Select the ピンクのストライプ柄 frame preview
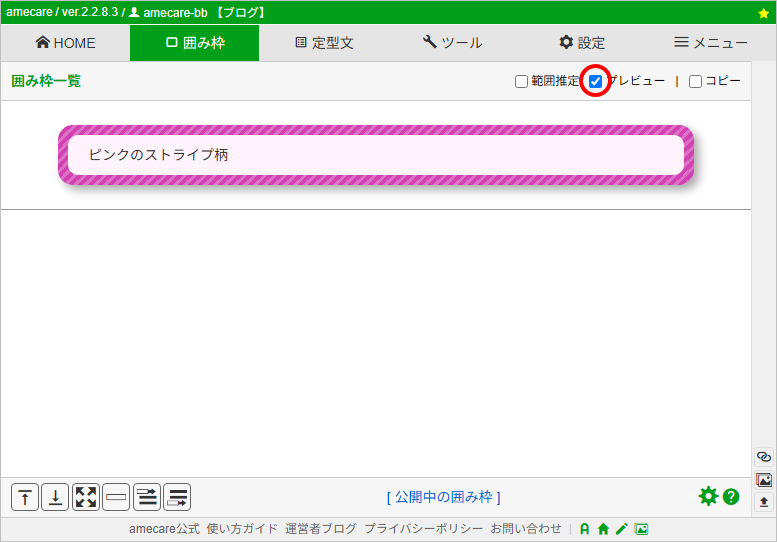 coord(376,155)
